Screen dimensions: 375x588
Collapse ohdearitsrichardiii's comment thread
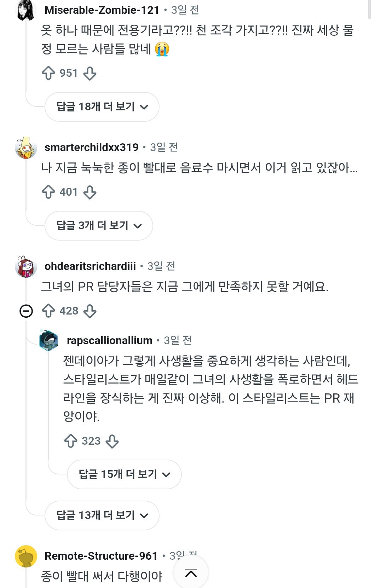[26, 311]
